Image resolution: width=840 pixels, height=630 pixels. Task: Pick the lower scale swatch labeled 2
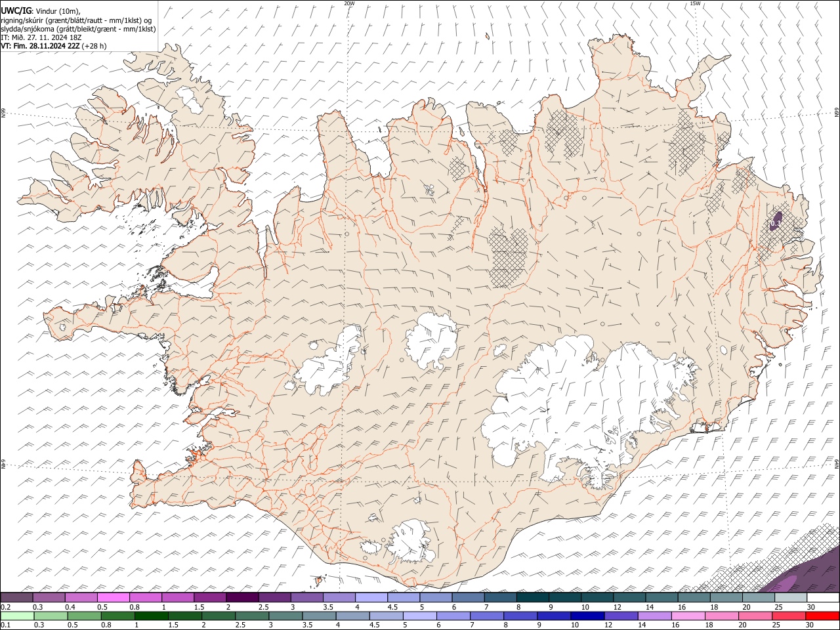pyautogui.click(x=218, y=616)
